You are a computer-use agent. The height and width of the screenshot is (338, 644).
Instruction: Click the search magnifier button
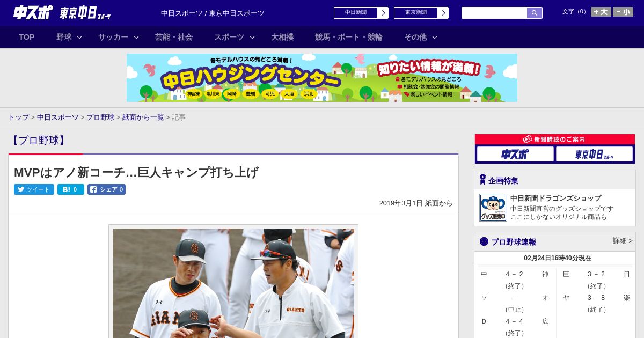coord(535,13)
